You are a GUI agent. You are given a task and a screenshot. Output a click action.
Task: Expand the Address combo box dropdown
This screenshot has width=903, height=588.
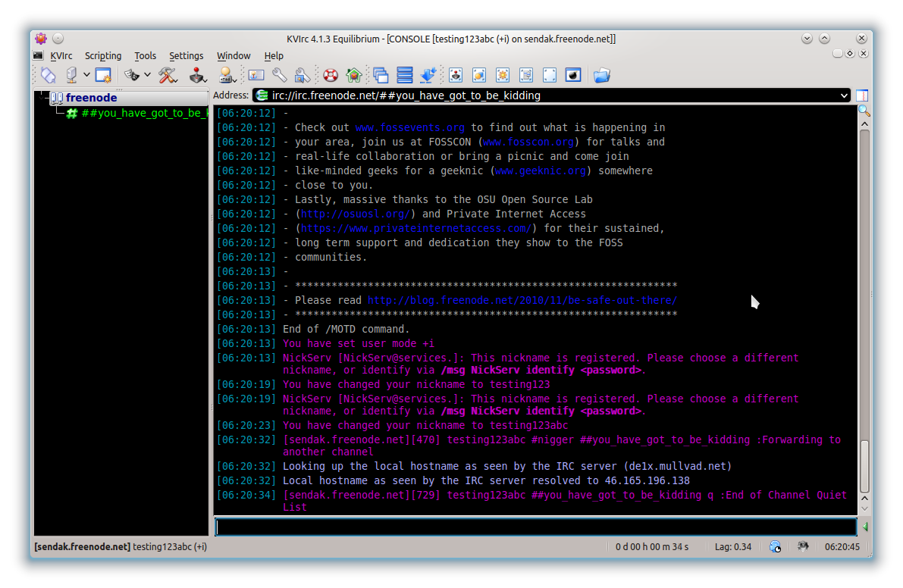[x=845, y=95]
